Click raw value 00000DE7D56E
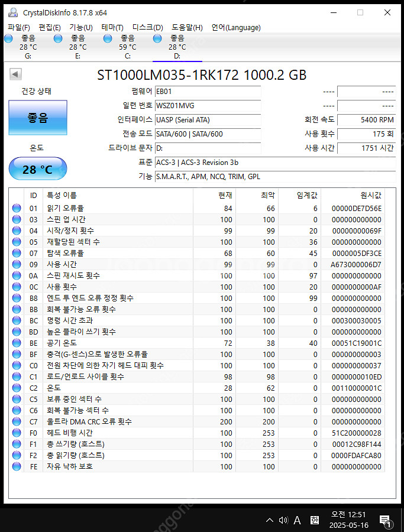 coord(357,208)
